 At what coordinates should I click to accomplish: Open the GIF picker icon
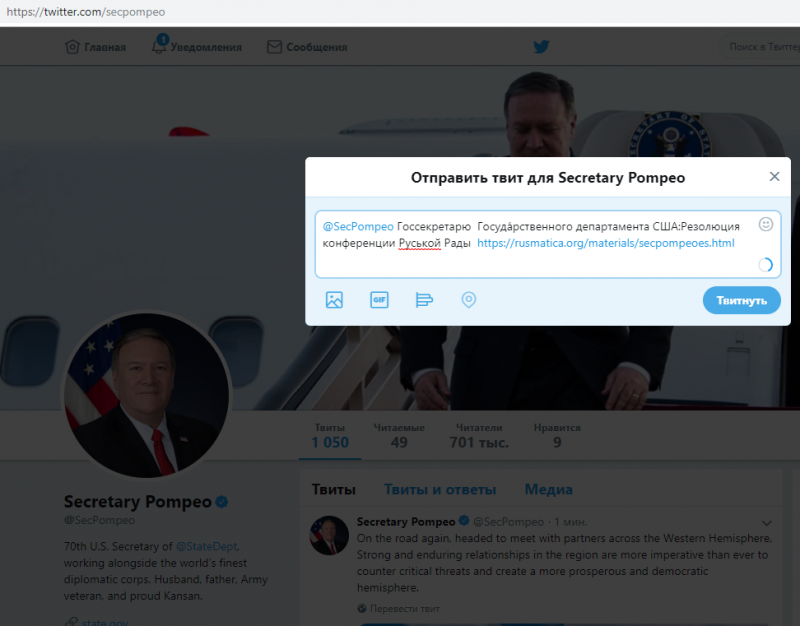coord(379,299)
